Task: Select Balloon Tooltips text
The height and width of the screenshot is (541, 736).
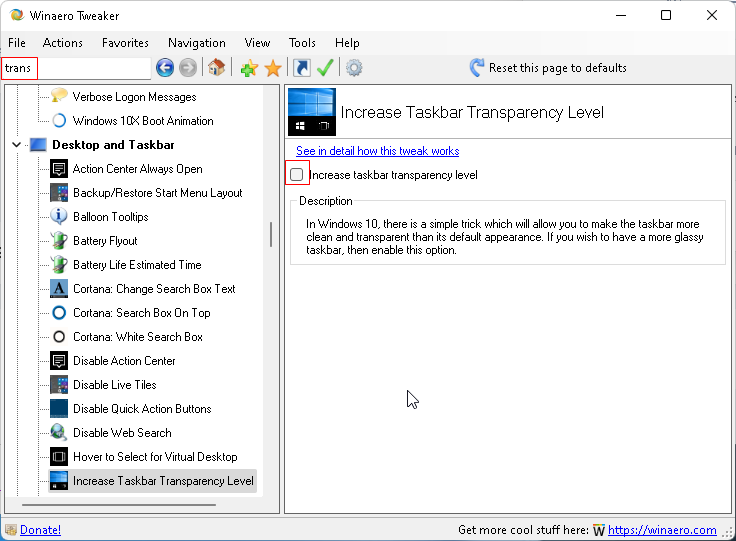Action: [111, 217]
